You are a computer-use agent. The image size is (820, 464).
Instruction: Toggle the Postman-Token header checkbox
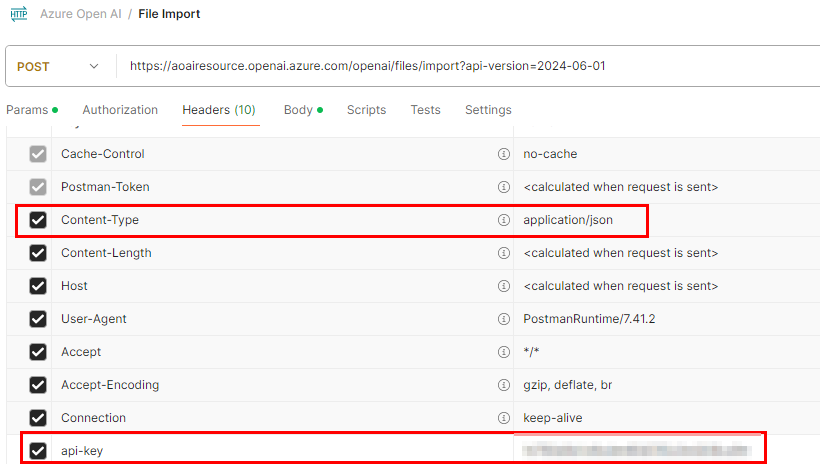pyautogui.click(x=38, y=187)
